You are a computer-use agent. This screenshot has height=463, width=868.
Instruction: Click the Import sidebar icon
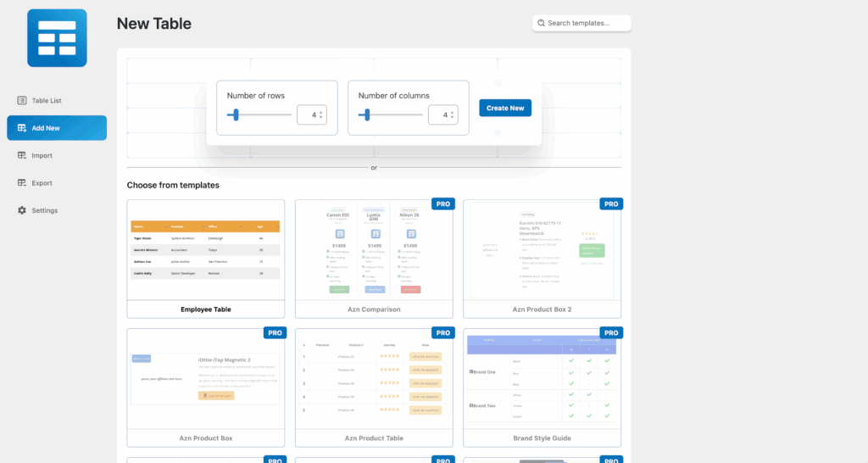[21, 156]
